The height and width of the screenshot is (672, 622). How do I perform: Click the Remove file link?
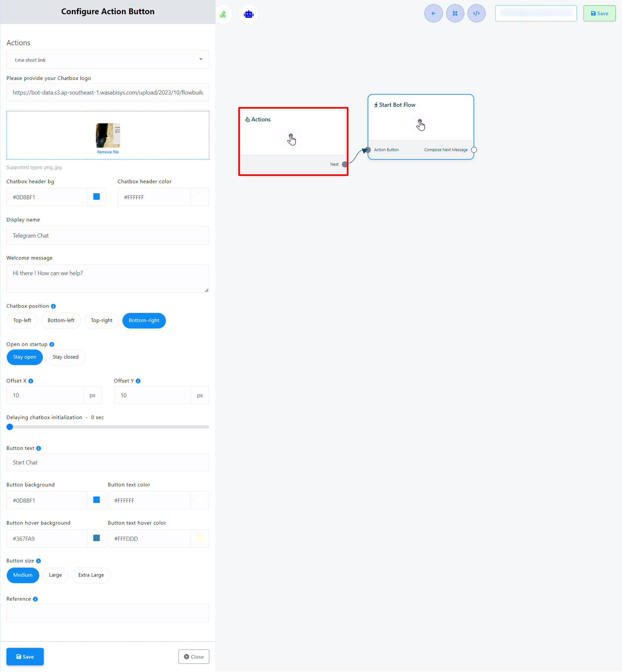pyautogui.click(x=108, y=152)
